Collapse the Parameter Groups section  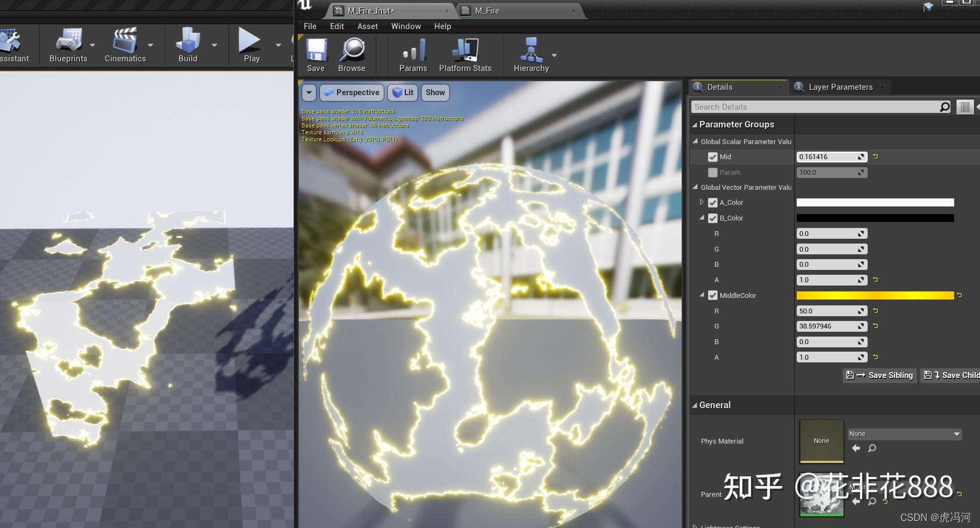coord(695,124)
